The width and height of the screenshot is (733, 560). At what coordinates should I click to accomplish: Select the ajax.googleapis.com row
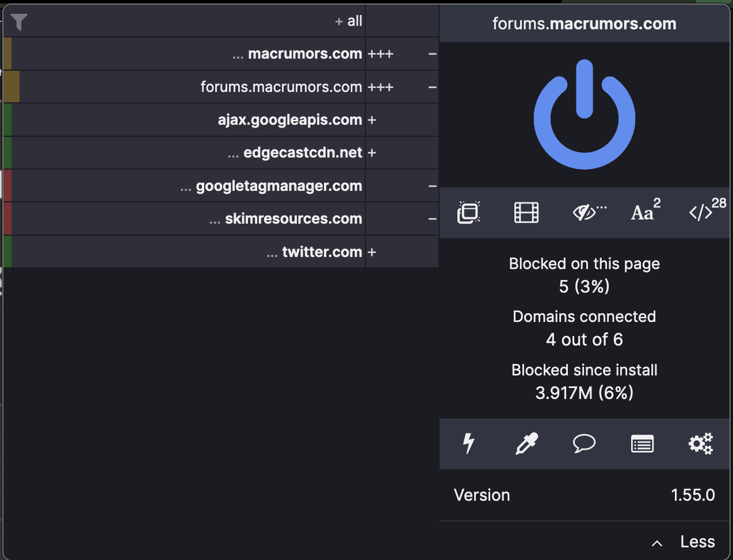coord(289,120)
